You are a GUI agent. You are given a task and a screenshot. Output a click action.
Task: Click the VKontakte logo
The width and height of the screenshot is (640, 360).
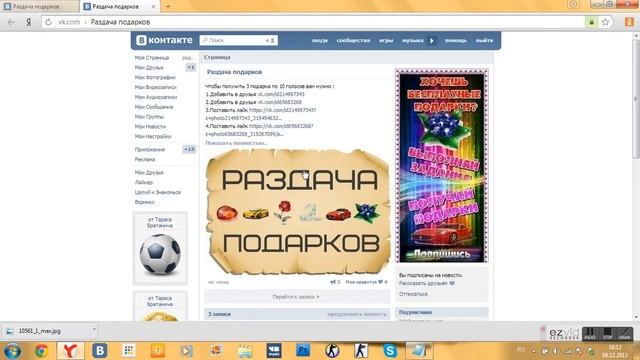[x=164, y=40]
